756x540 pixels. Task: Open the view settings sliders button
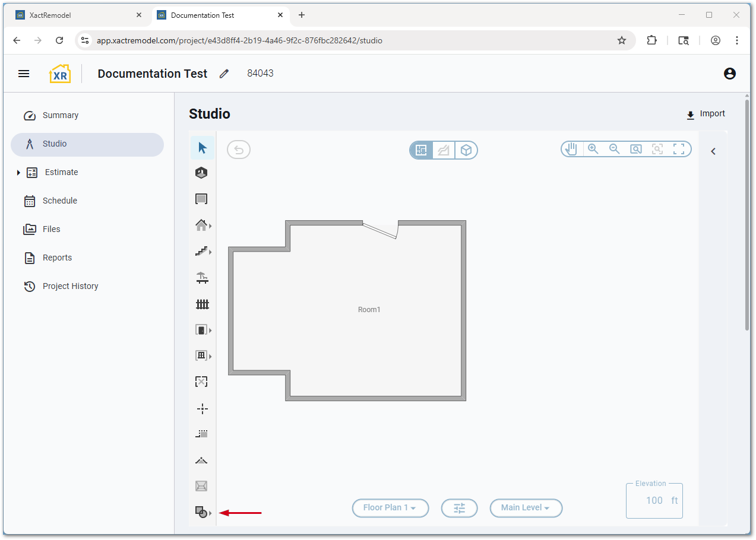[459, 508]
